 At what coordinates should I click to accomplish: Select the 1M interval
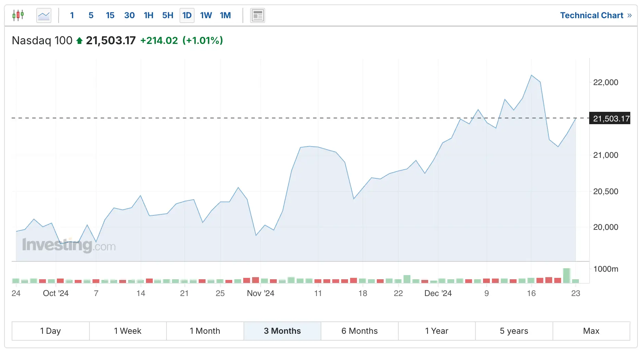click(x=225, y=15)
